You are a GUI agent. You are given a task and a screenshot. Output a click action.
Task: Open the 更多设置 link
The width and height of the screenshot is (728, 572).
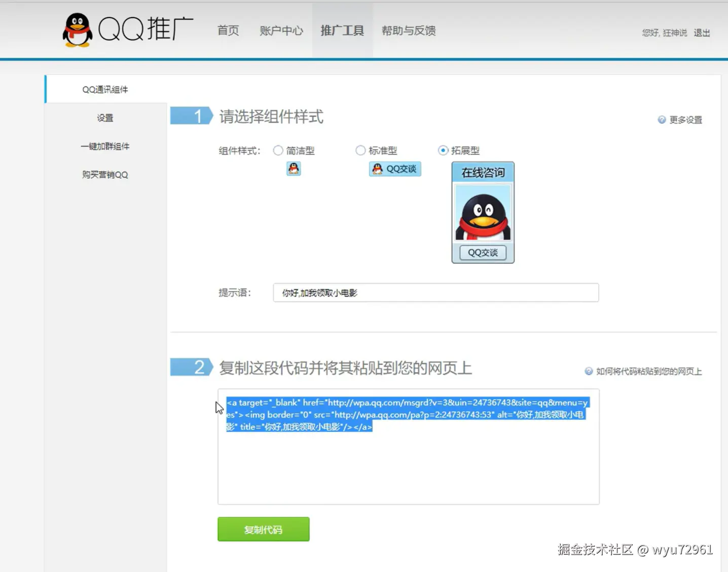click(x=685, y=120)
